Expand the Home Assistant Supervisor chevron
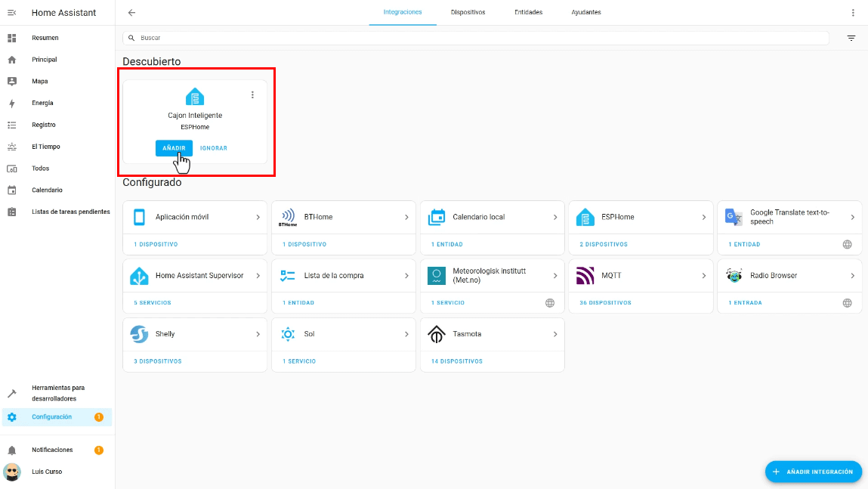This screenshot has height=489, width=868. [258, 276]
